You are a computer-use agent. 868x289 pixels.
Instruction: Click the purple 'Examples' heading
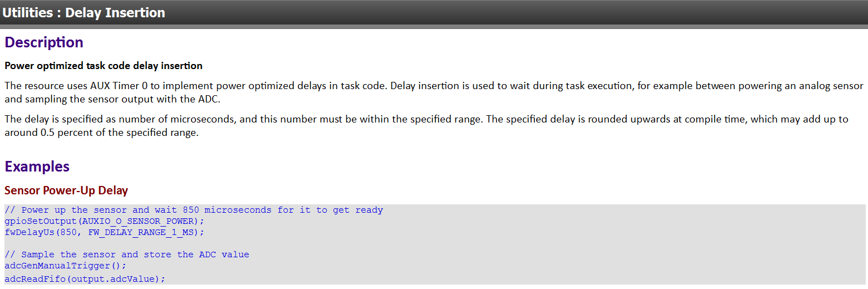click(37, 166)
